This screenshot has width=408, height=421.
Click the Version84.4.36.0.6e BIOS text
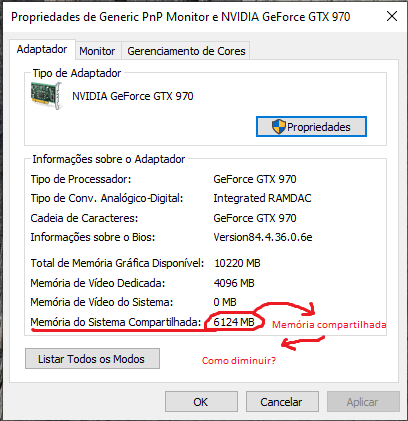click(263, 237)
